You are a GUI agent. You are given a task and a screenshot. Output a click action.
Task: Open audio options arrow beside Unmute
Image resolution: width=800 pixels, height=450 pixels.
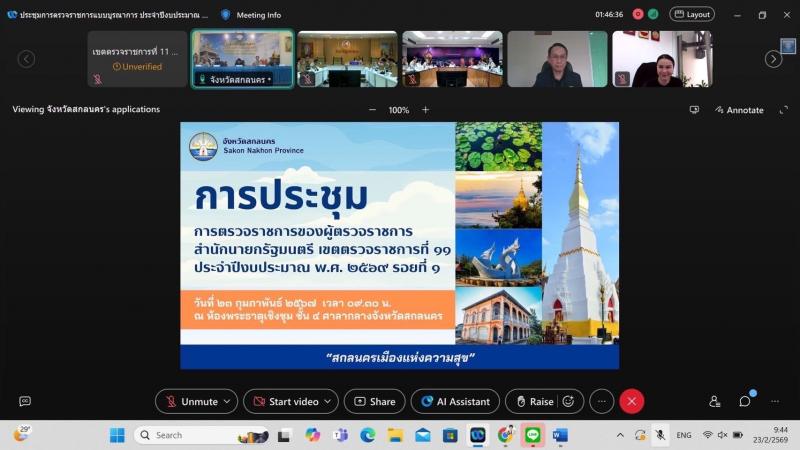[227, 402]
